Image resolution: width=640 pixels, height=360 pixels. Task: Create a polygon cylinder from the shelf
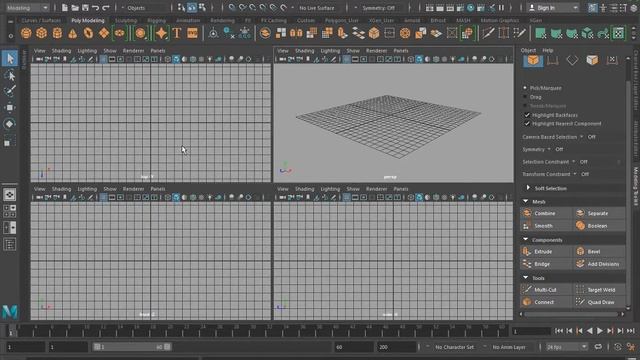57,33
